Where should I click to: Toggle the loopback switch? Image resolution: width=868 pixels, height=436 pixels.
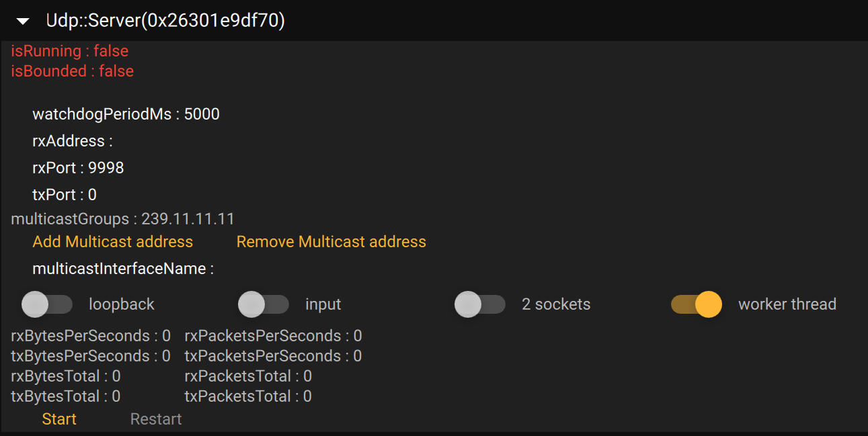47,304
